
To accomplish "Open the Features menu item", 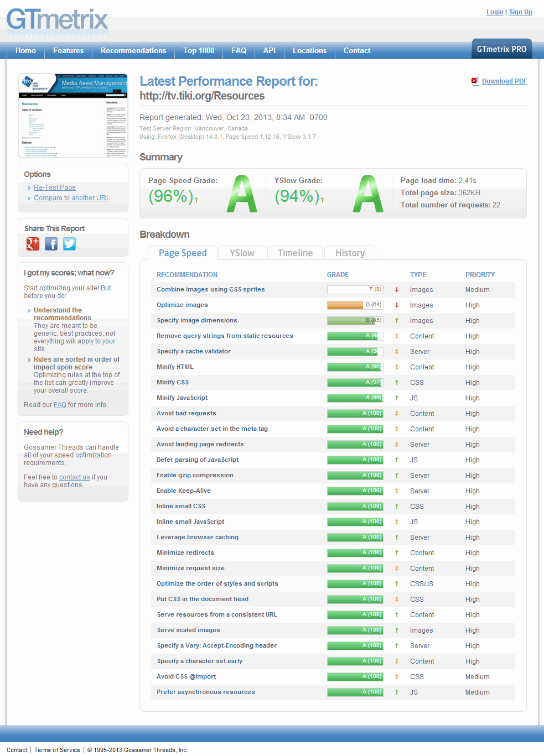I will tap(69, 50).
